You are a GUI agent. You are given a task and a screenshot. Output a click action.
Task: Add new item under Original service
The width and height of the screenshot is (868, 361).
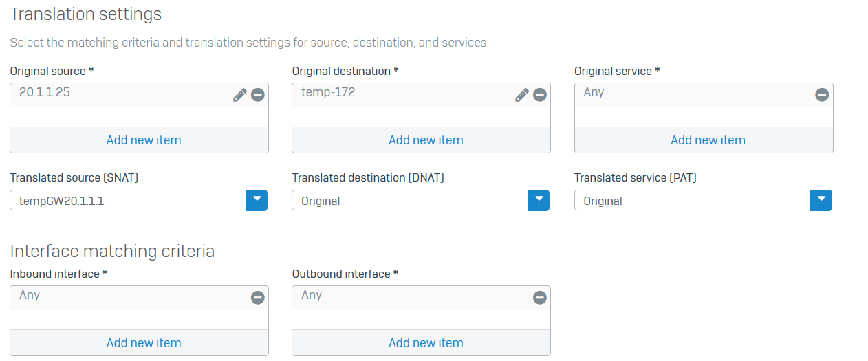pos(708,140)
